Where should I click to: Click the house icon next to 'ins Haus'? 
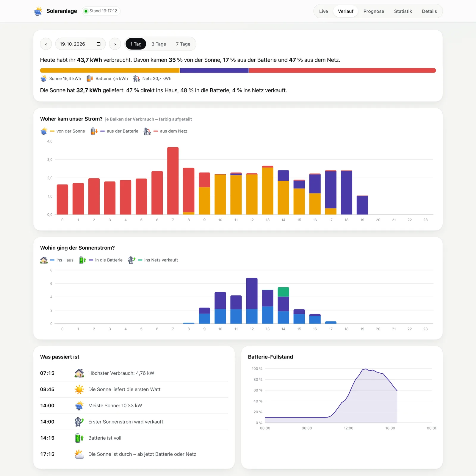44,260
